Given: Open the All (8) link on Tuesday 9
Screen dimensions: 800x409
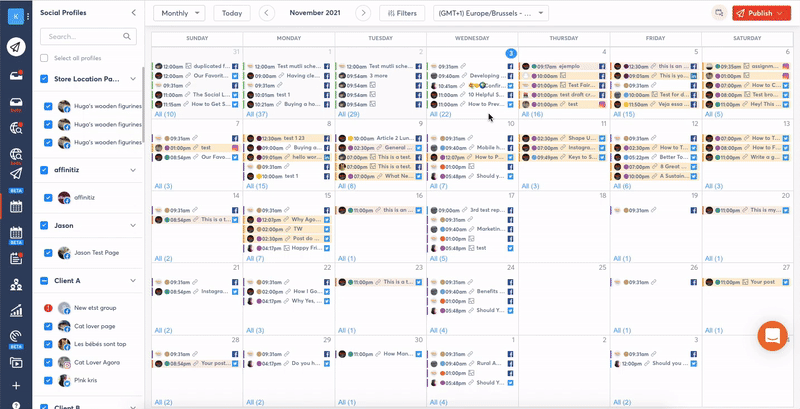Looking at the screenshot, I should tap(347, 186).
